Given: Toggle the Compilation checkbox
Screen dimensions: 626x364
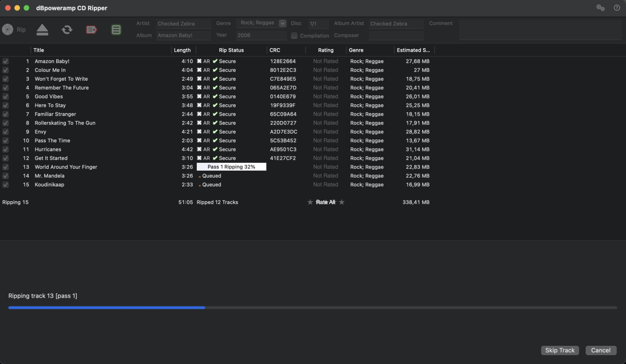Looking at the screenshot, I should [294, 35].
